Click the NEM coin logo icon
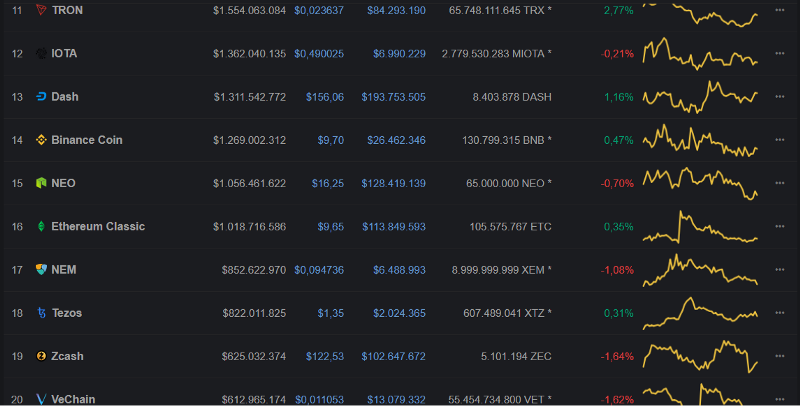 [x=41, y=269]
